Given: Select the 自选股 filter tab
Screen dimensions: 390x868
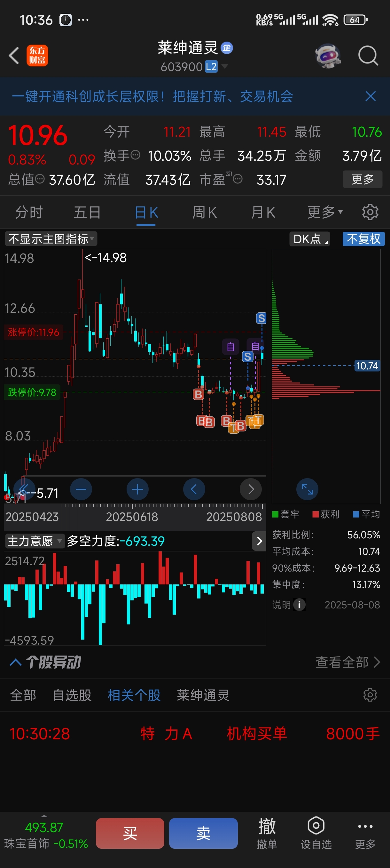Looking at the screenshot, I should coord(72,695).
